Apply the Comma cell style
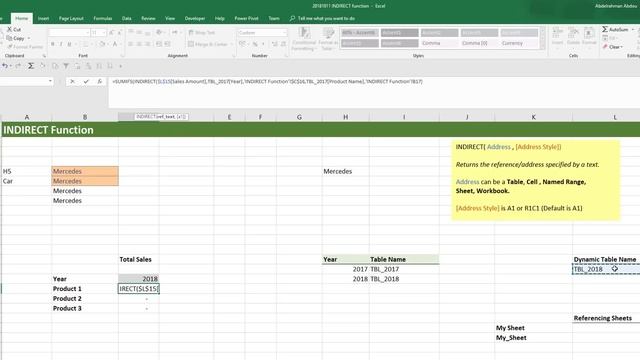 pos(439,43)
